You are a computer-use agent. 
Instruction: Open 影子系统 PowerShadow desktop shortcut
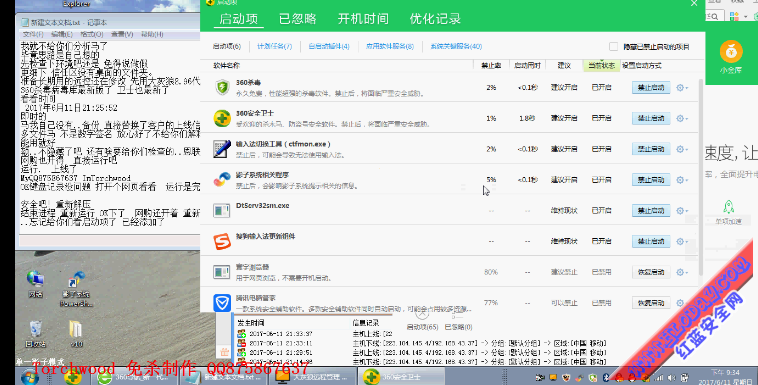76,279
